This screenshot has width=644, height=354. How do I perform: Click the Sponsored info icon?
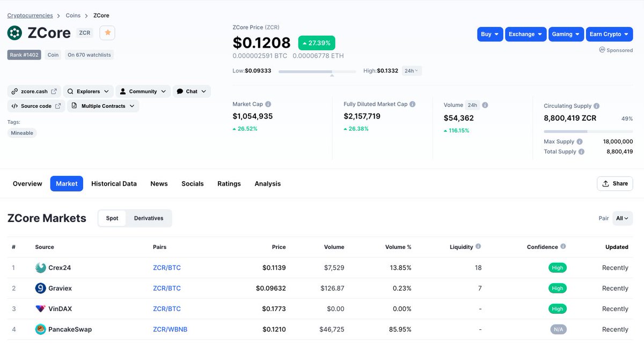pos(602,50)
